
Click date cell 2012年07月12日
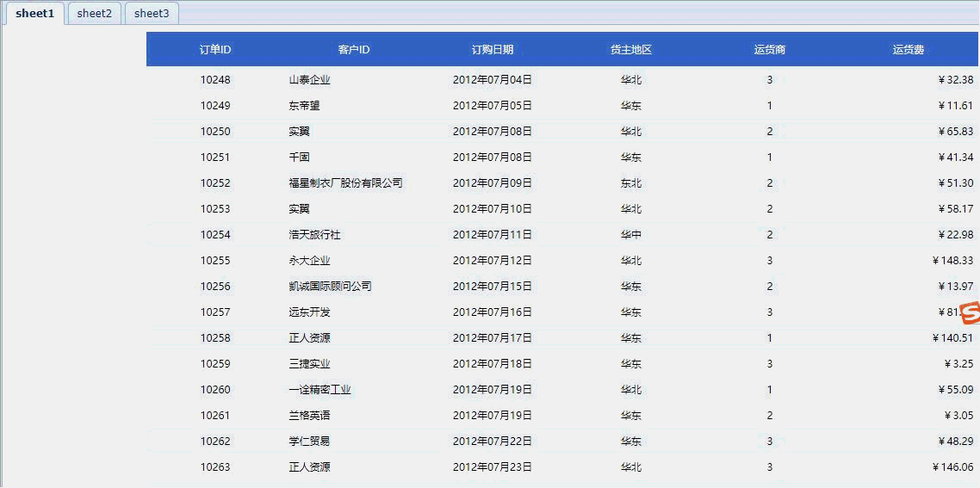tap(493, 261)
